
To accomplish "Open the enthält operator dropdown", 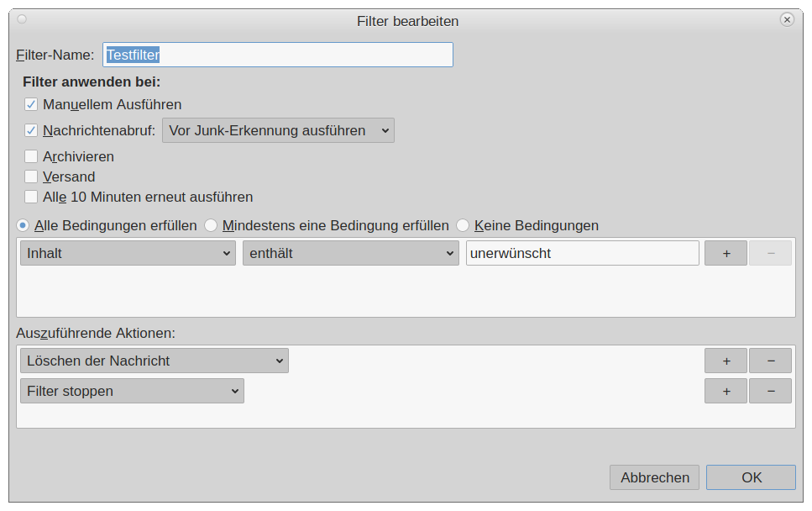I will [350, 253].
